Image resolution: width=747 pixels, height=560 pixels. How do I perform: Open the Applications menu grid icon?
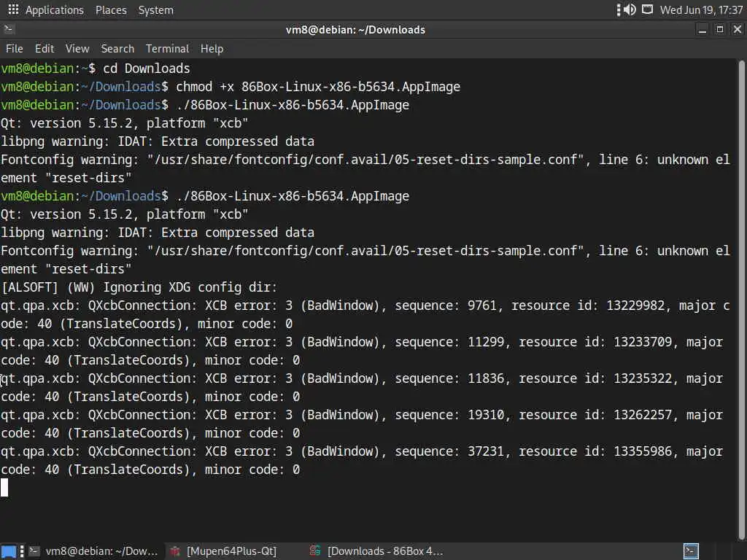(x=13, y=9)
